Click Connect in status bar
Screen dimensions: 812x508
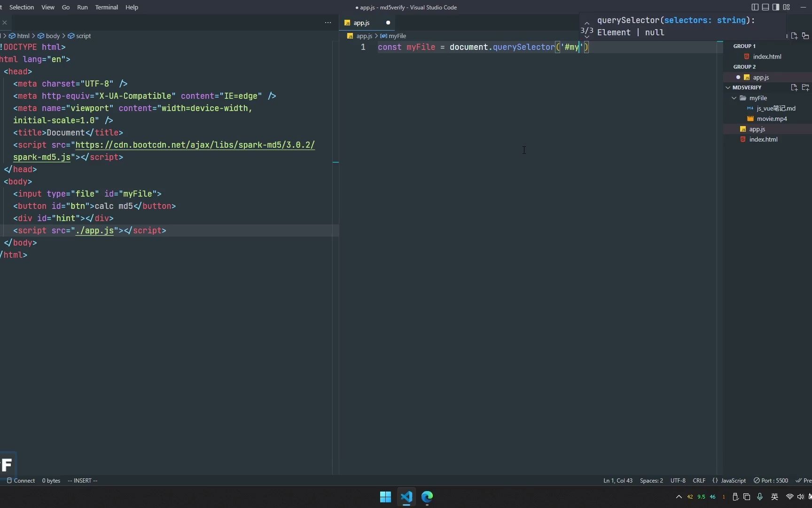[21, 480]
